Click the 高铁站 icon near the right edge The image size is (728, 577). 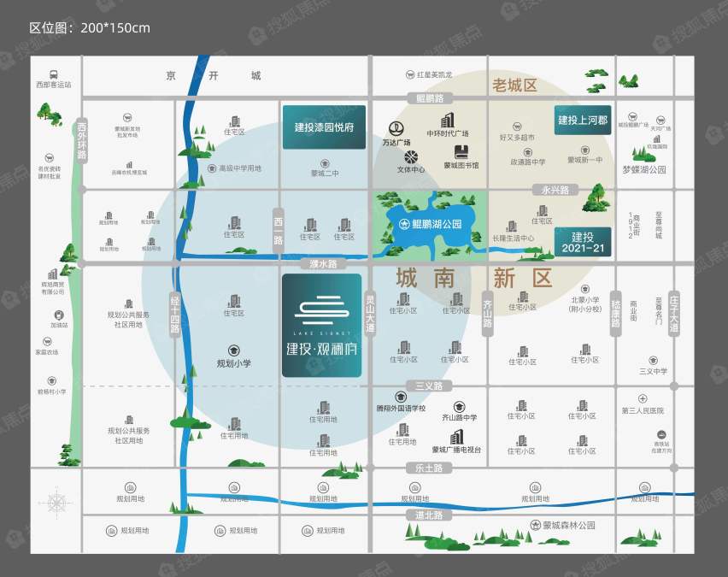point(661,435)
